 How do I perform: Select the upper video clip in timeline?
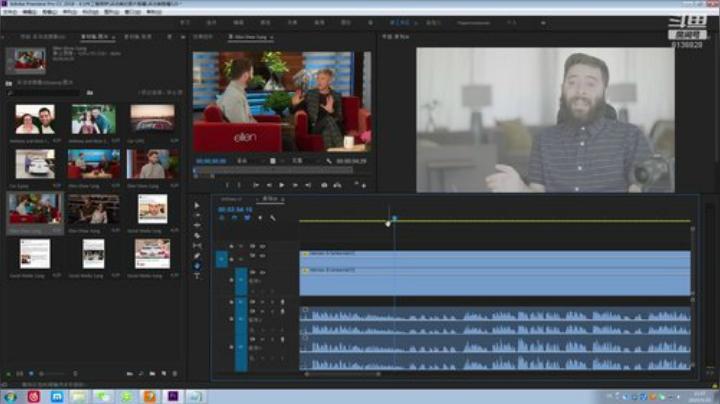495,259
